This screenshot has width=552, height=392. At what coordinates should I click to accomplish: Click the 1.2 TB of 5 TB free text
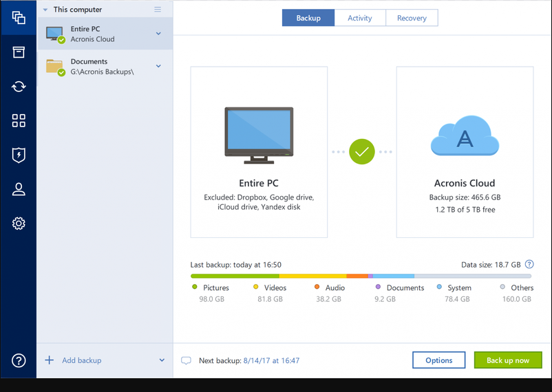point(465,210)
